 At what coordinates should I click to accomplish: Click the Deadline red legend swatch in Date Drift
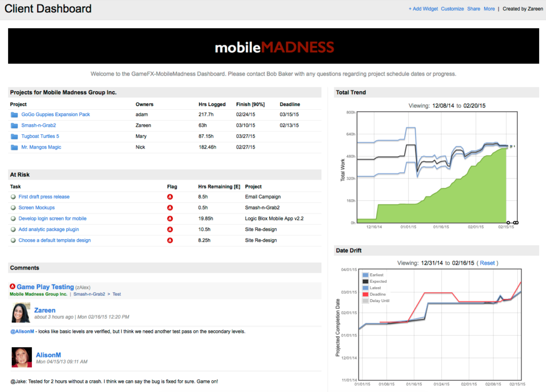[365, 294]
